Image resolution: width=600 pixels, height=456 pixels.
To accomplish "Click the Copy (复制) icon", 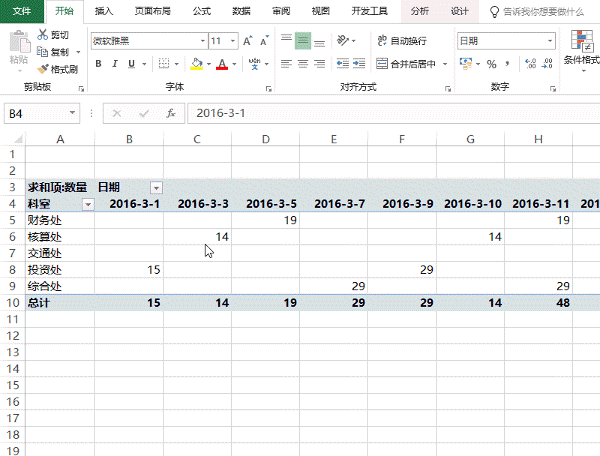I will (42, 52).
